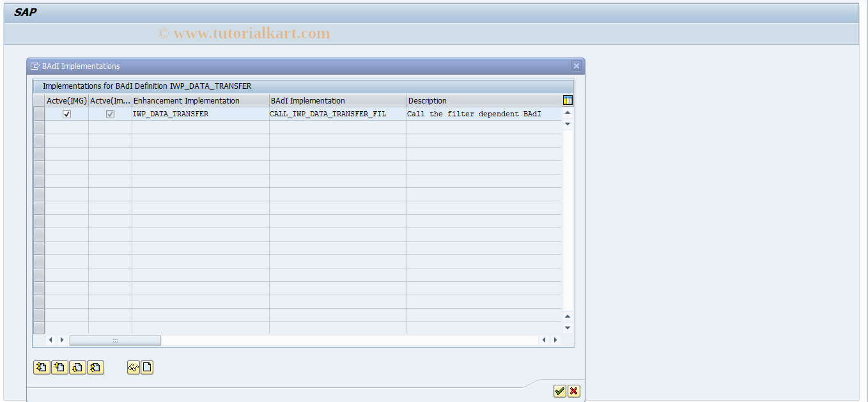Go to next page icon
This screenshot has height=402, width=868.
click(77, 367)
